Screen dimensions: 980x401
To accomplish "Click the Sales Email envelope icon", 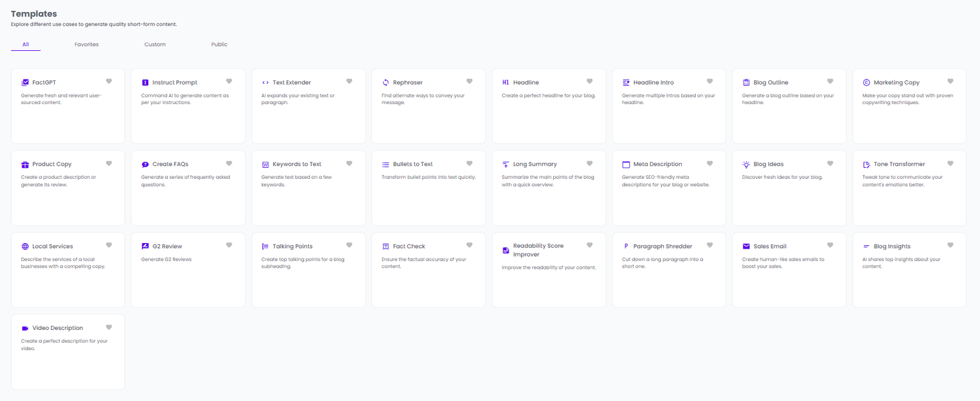I will 746,247.
